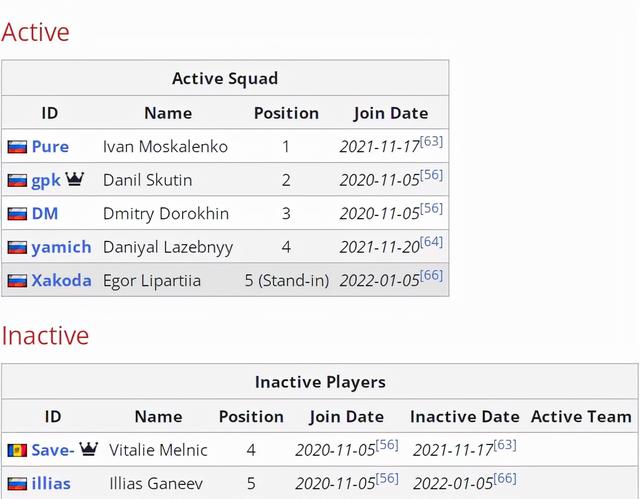
Task: Open the DM player link
Action: pos(45,214)
